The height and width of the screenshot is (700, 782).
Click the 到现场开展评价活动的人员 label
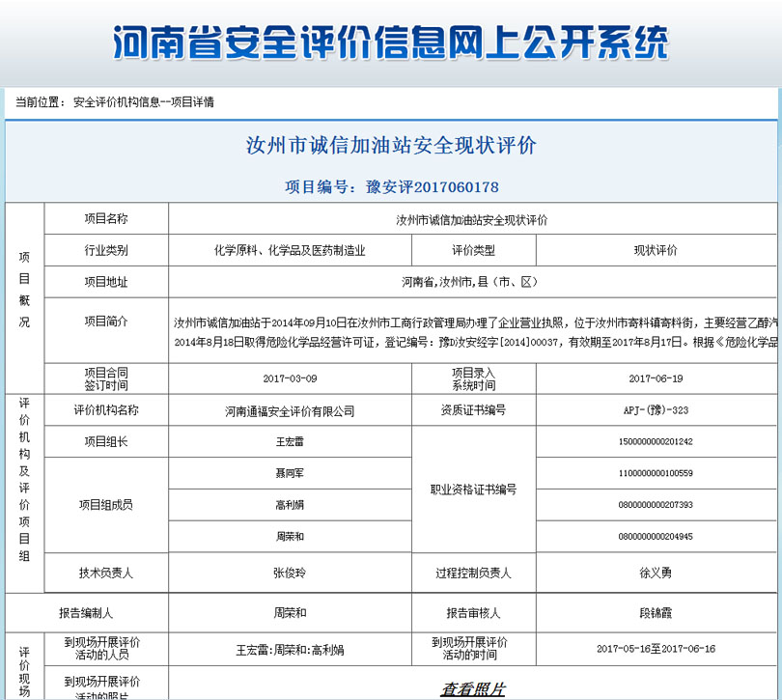click(102, 649)
